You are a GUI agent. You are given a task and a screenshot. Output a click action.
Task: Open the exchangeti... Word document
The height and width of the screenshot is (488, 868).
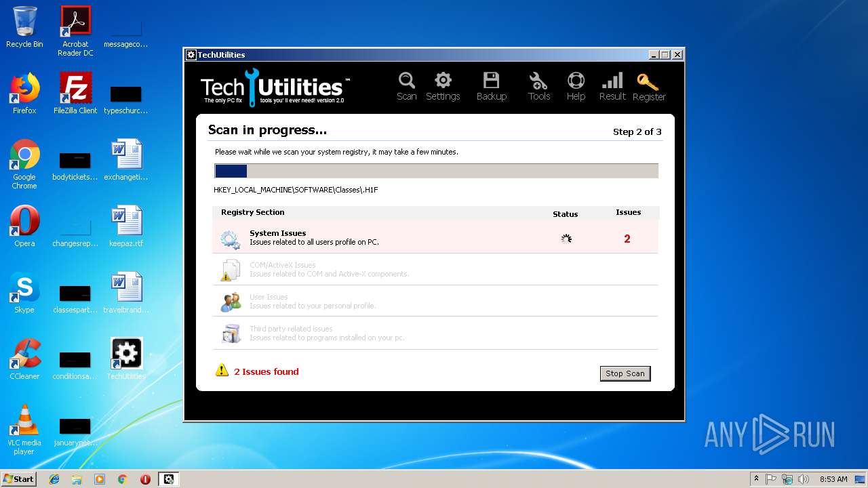coord(126,160)
